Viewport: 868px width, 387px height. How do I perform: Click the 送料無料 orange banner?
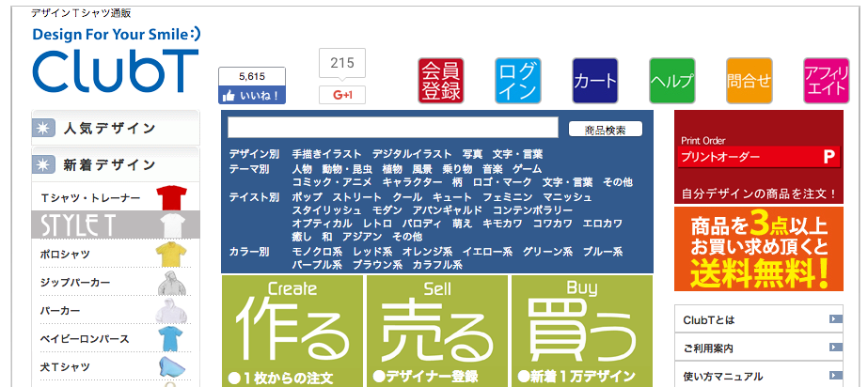(x=759, y=249)
